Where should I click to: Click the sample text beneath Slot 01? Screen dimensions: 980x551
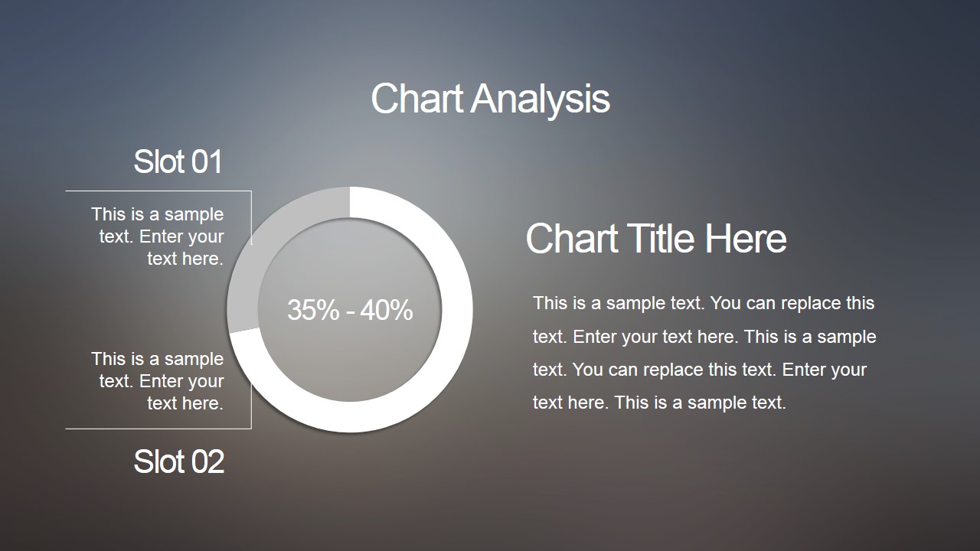click(158, 236)
